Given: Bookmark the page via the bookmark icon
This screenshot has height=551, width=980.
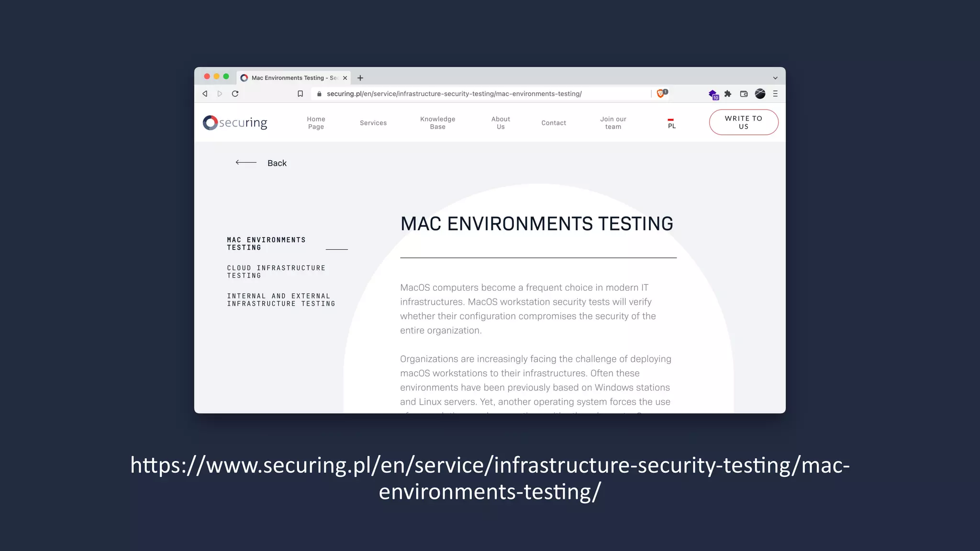Looking at the screenshot, I should click(x=300, y=94).
